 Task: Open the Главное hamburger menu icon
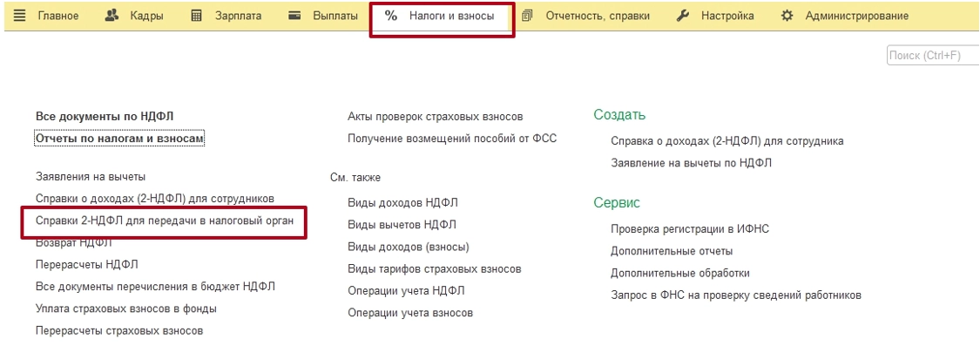pos(20,16)
